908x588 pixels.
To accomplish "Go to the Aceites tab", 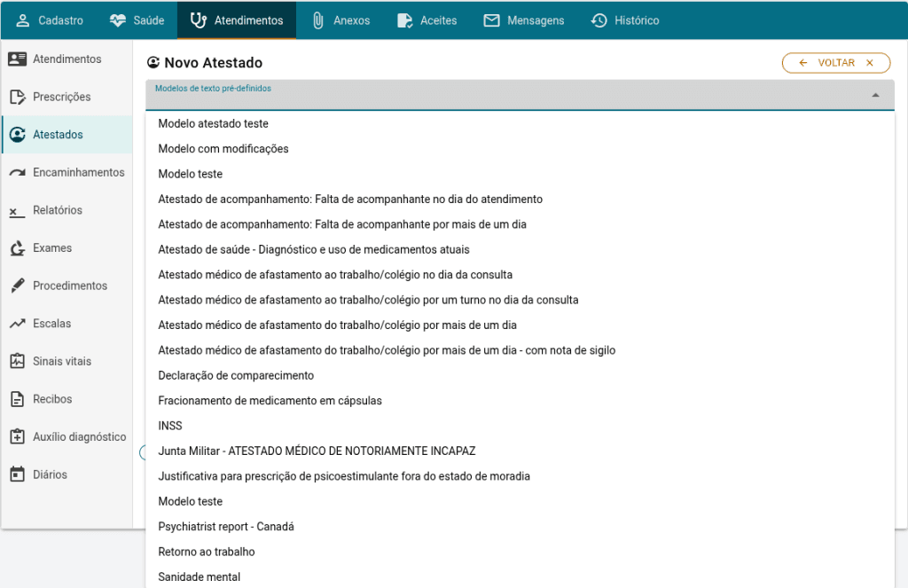I will [427, 21].
